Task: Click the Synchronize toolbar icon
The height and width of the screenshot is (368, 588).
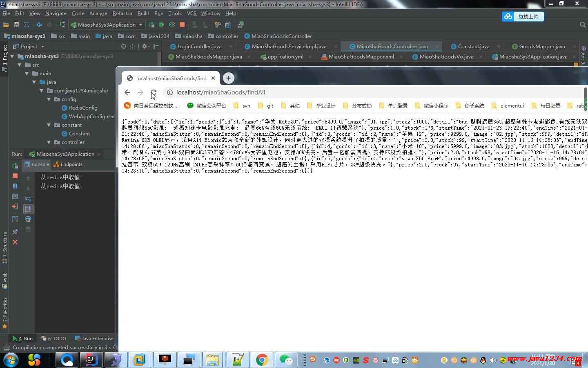Action: 27,25
